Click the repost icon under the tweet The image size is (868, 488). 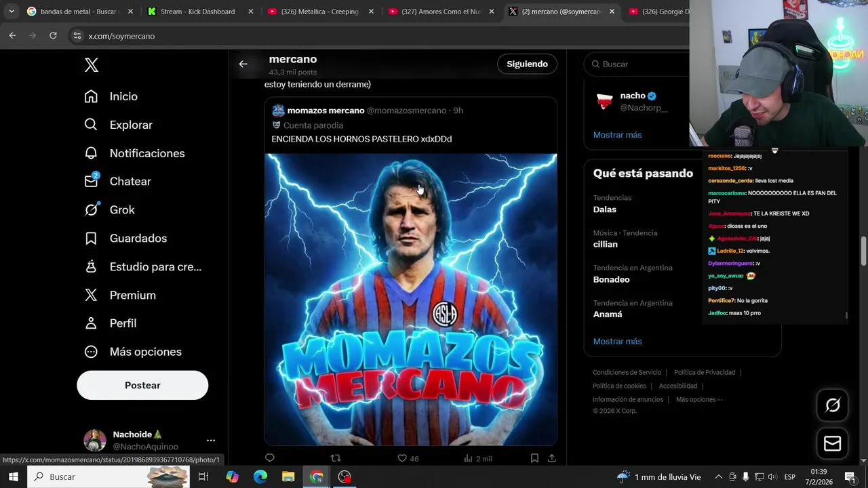click(x=335, y=458)
